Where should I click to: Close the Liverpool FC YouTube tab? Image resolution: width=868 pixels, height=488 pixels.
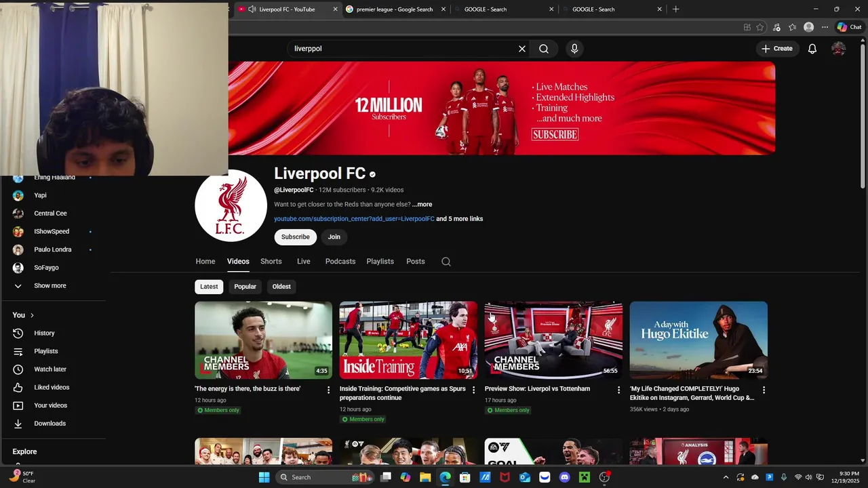coord(335,9)
